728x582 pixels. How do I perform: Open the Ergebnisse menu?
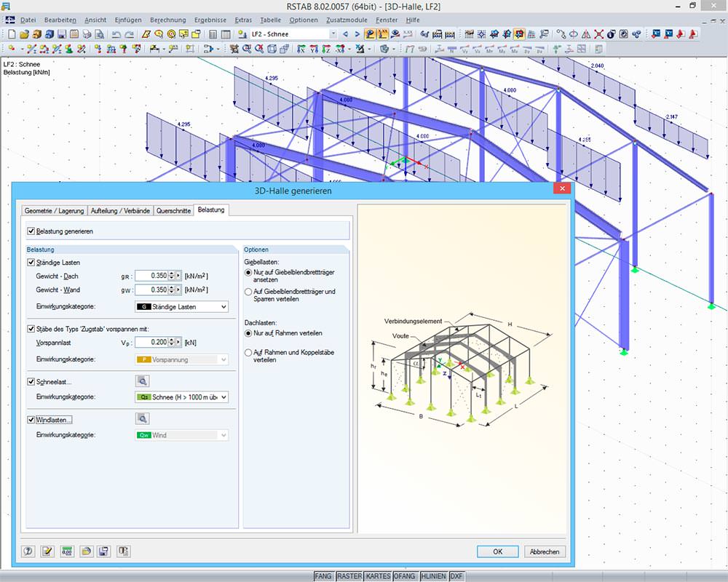(x=210, y=20)
